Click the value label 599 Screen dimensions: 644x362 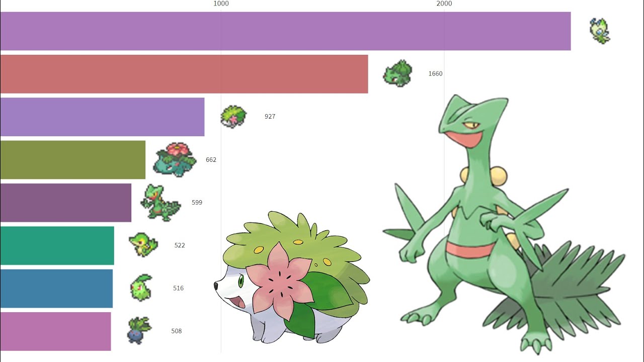pyautogui.click(x=197, y=203)
